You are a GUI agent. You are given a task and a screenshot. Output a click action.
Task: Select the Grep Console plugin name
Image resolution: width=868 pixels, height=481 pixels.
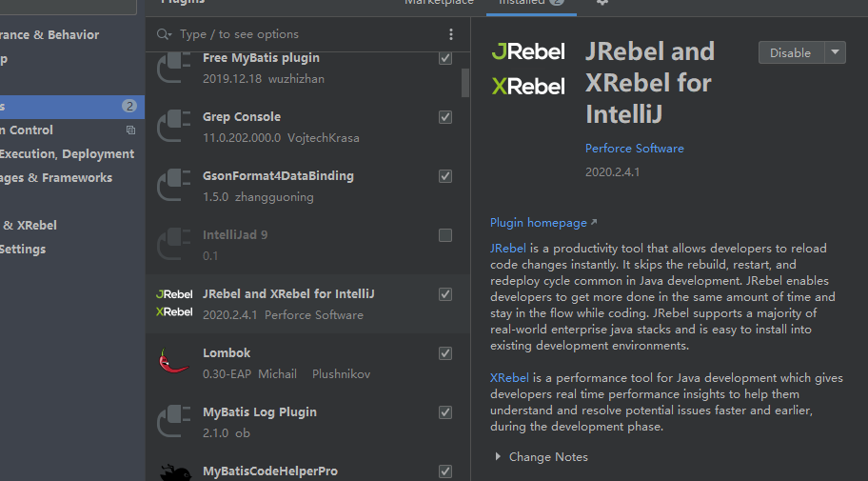click(242, 117)
